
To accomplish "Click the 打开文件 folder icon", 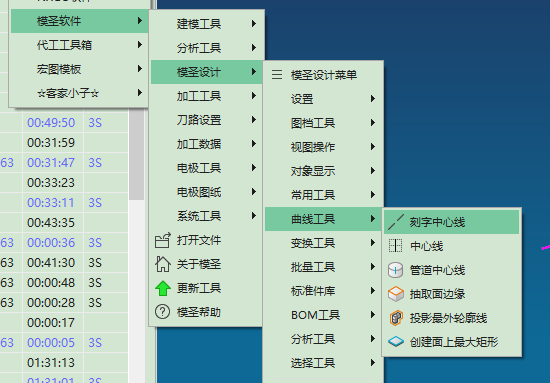I will tap(163, 240).
